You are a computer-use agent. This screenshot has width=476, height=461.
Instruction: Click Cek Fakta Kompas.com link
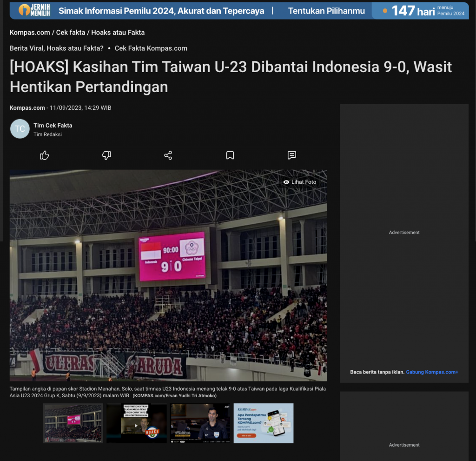(151, 48)
